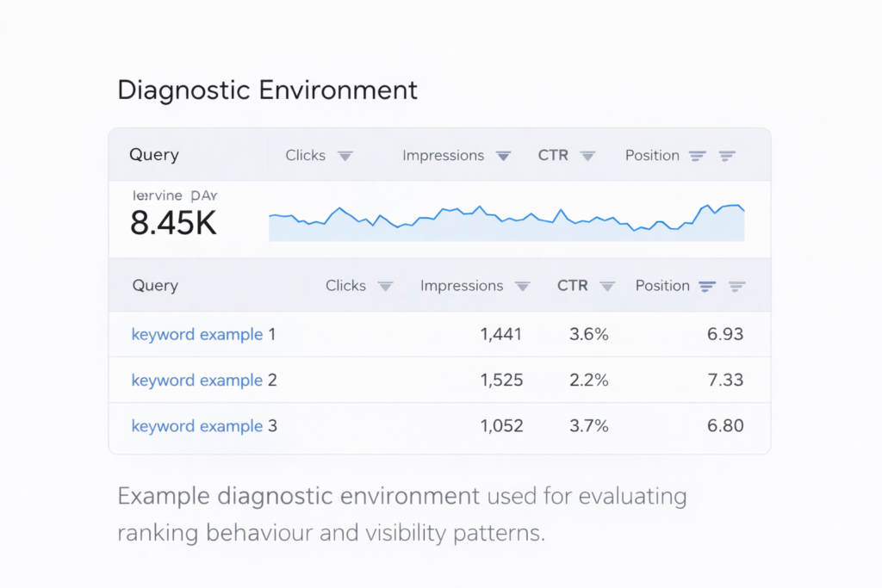
Task: Click the rightmost filter icon in top header
Action: tap(727, 156)
